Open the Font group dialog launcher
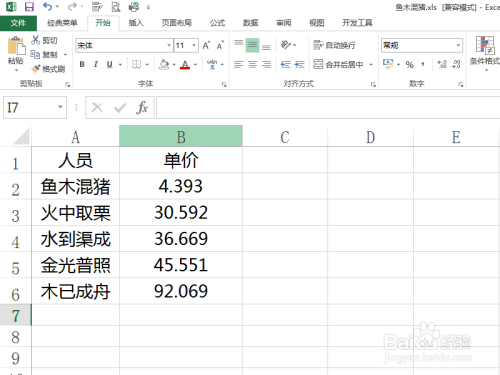This screenshot has width=500, height=375. coord(224,85)
